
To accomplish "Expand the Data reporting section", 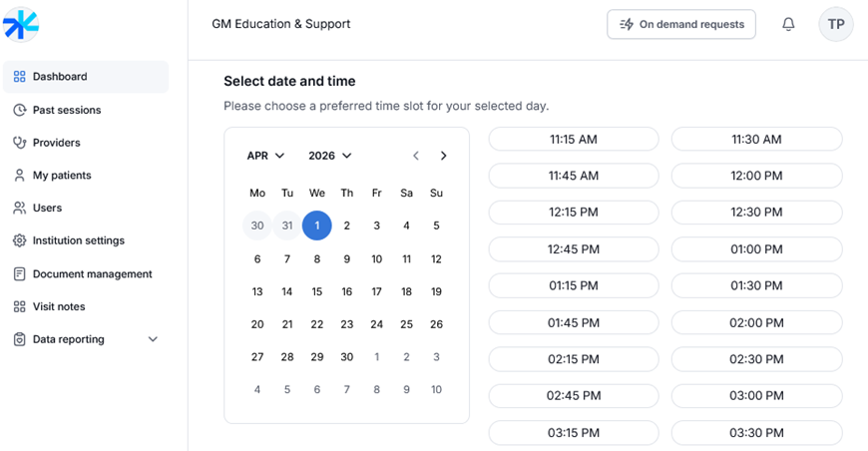I will [x=153, y=339].
